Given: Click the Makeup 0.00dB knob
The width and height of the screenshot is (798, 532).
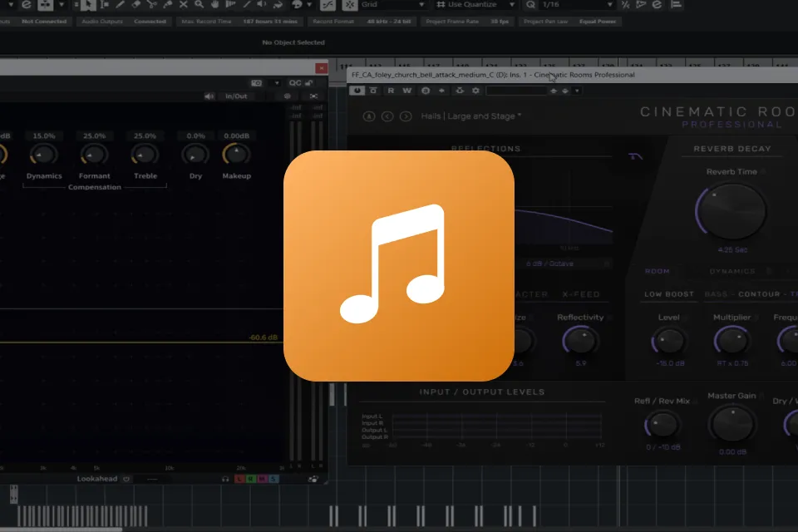Looking at the screenshot, I should [237, 155].
